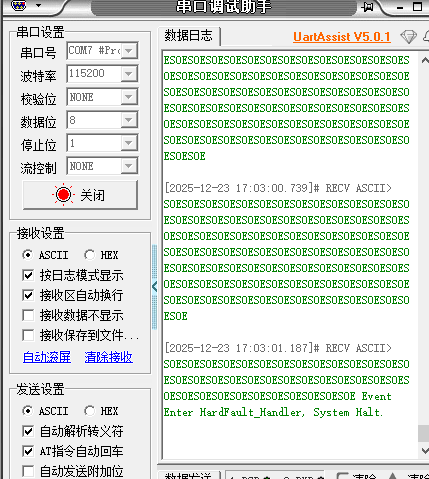Toggle 接收区自动换行 checkbox

28,295
